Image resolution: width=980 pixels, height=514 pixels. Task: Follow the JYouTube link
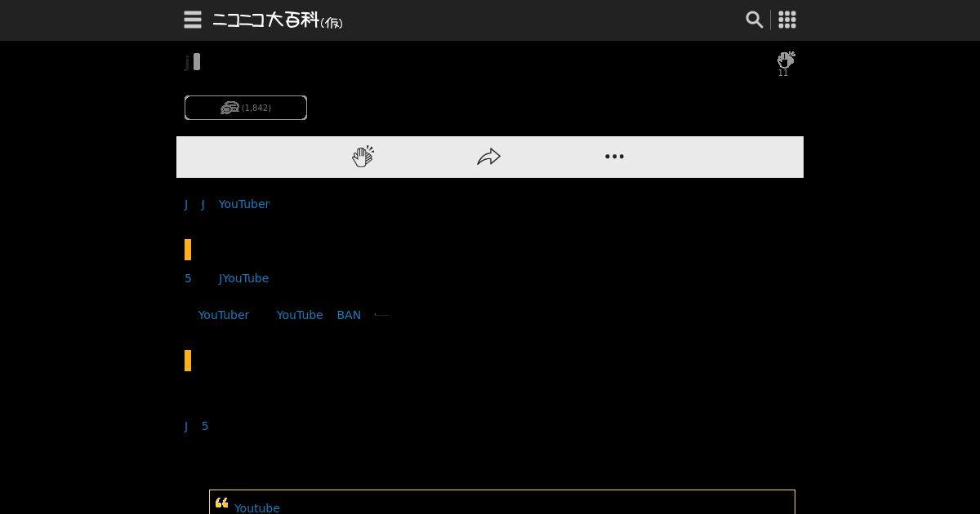243,278
